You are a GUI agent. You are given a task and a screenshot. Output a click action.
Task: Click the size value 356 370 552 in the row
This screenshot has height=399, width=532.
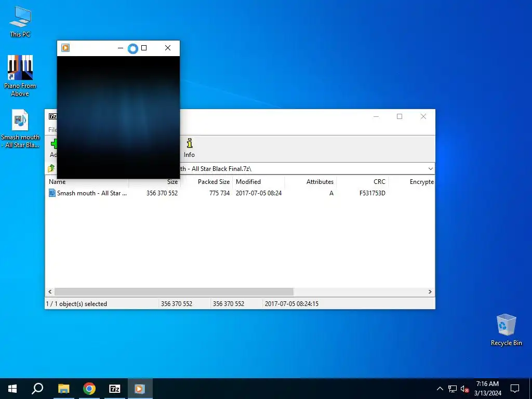click(x=162, y=193)
